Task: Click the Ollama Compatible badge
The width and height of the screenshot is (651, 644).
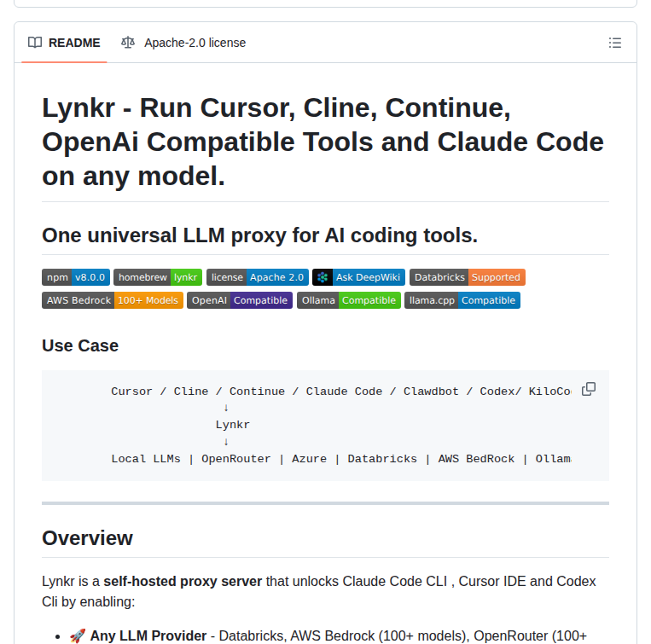Action: pos(349,300)
